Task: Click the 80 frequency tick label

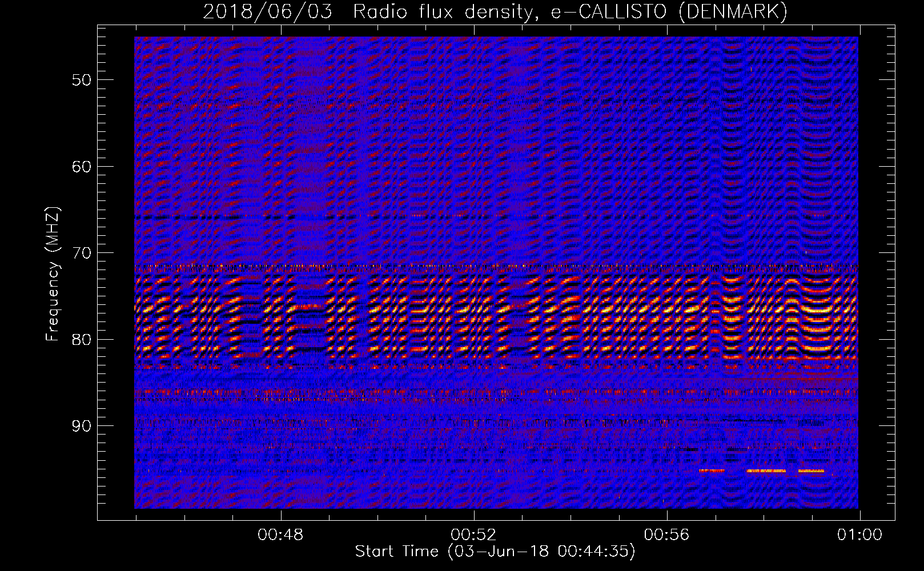Action: coord(81,340)
